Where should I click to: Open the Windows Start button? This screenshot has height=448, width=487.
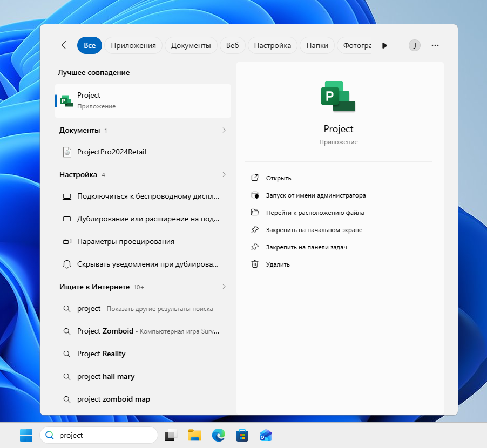click(26, 435)
